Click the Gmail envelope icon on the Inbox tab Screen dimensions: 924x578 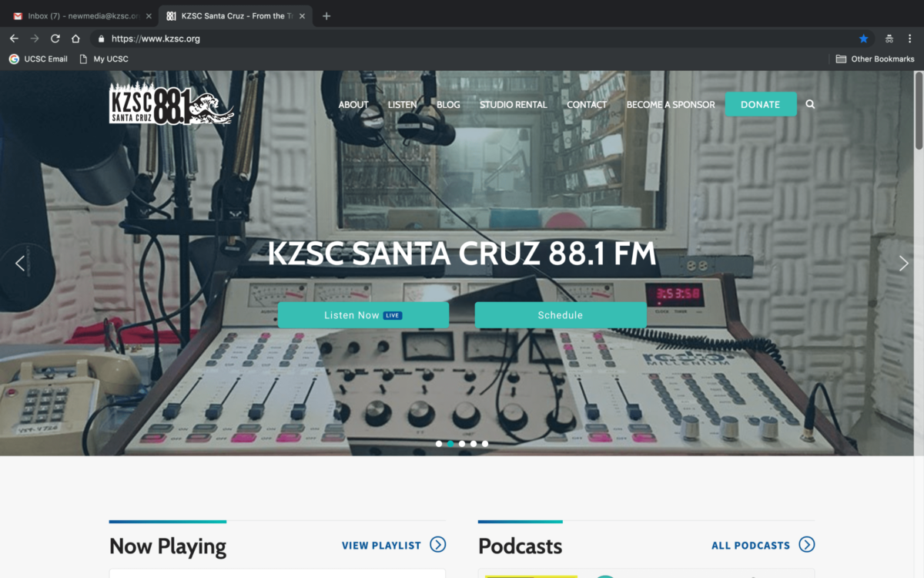pyautogui.click(x=18, y=14)
